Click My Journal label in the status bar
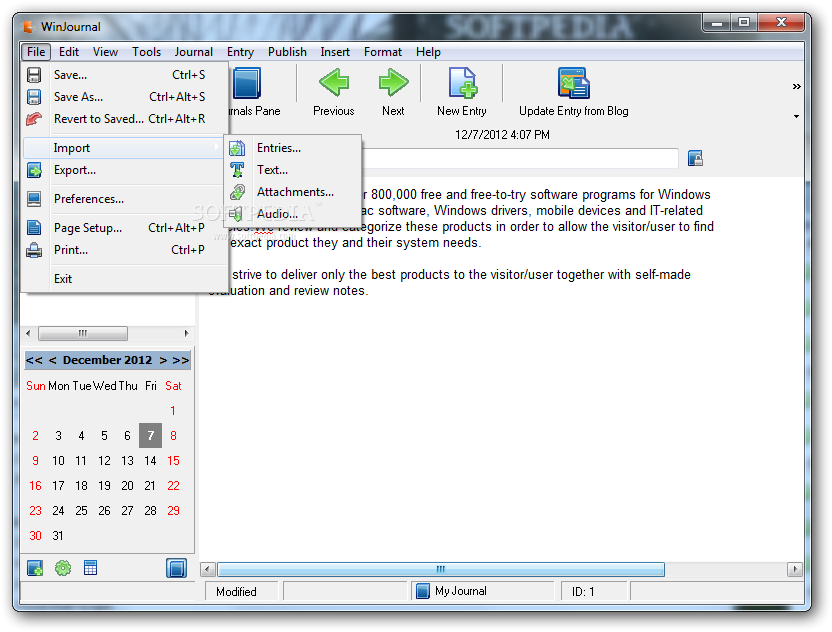This screenshot has width=832, height=632. pyautogui.click(x=461, y=591)
